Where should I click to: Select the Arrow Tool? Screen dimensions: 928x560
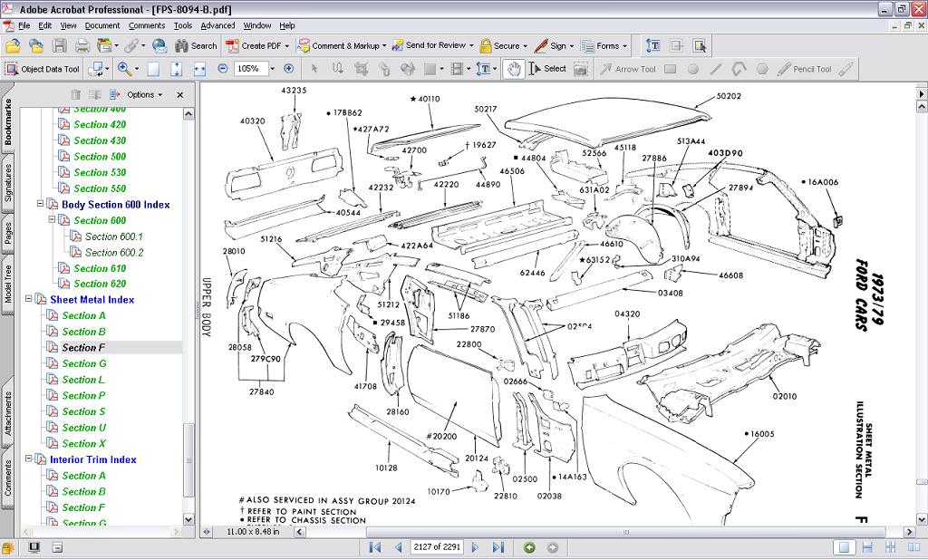628,69
